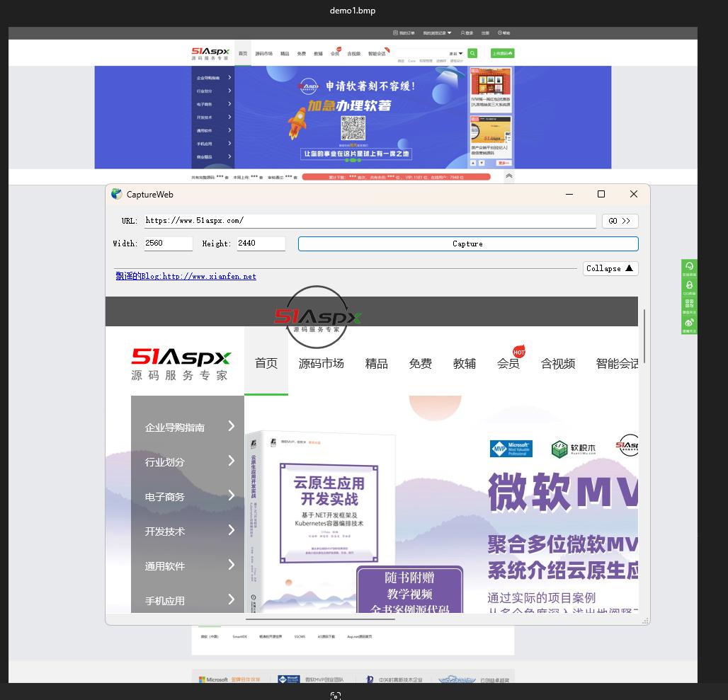Open the QR code icon in green sidebar
This screenshot has width=728, height=700.
(689, 304)
